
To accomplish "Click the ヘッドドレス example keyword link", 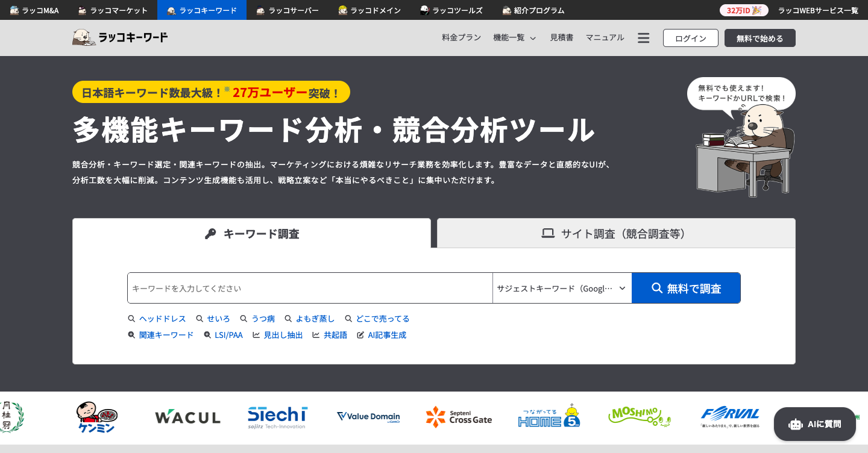I will 163,319.
